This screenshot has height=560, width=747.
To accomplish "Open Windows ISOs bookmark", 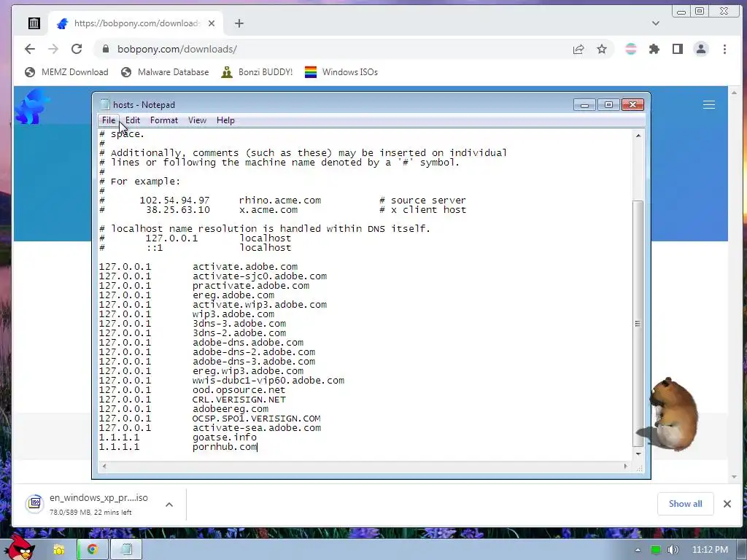I will (x=341, y=72).
